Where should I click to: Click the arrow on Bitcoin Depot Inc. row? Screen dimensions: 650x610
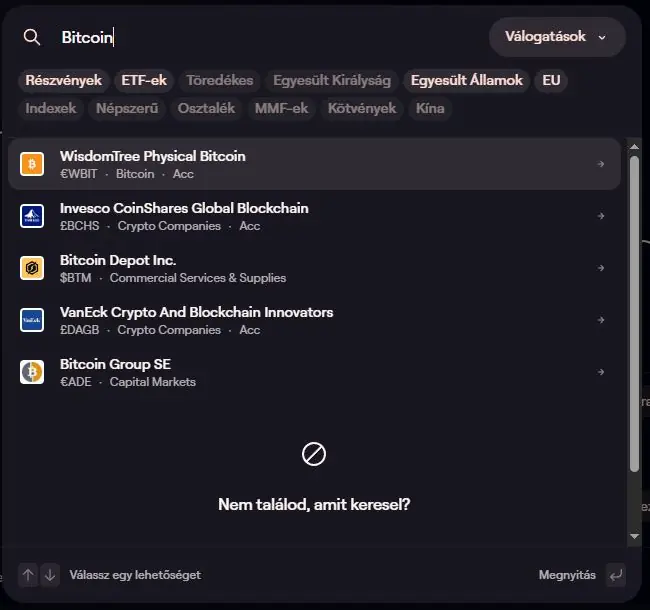point(601,268)
